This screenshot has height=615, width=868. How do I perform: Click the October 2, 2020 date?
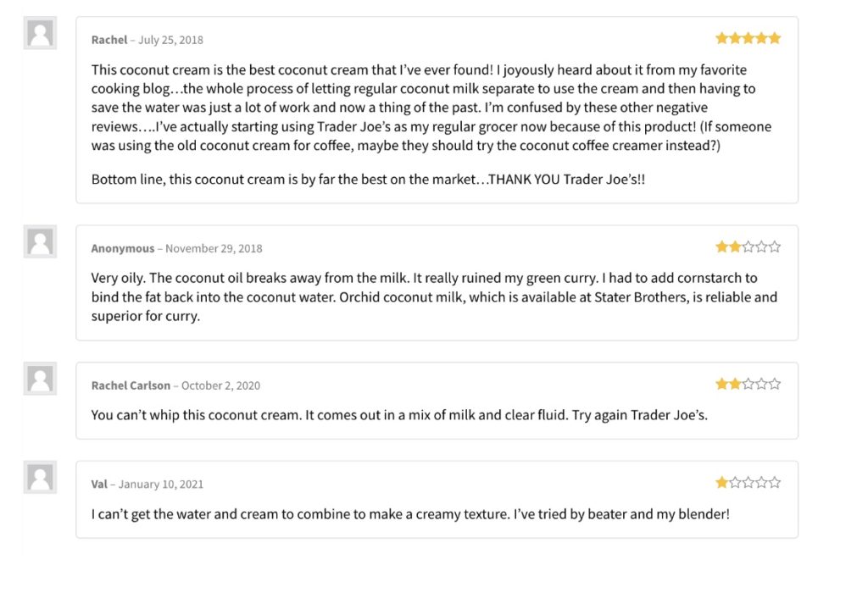pos(220,385)
